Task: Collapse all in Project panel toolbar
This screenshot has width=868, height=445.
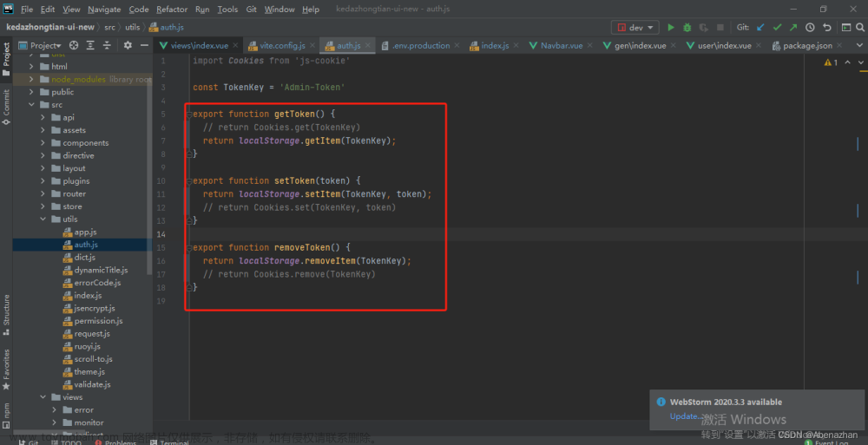Action: tap(107, 45)
